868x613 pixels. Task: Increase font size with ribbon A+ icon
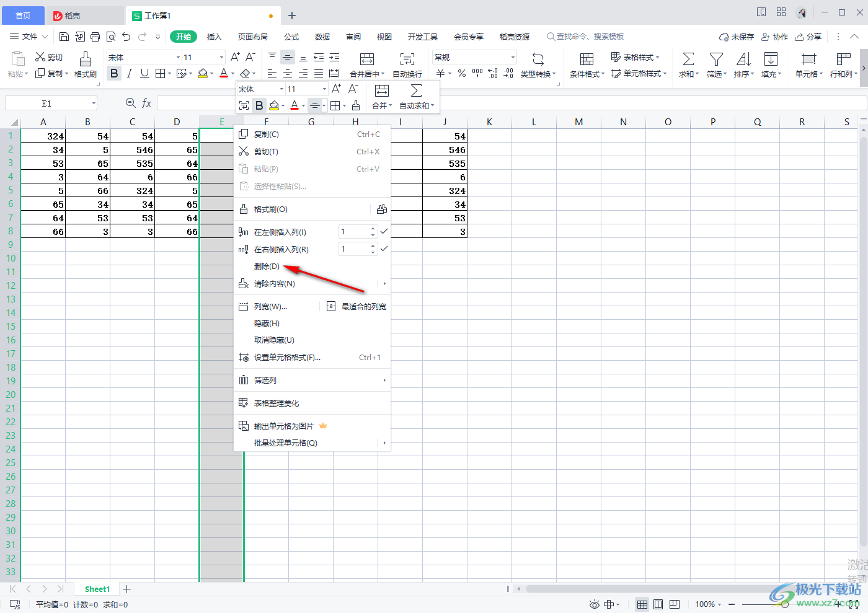[x=235, y=57]
